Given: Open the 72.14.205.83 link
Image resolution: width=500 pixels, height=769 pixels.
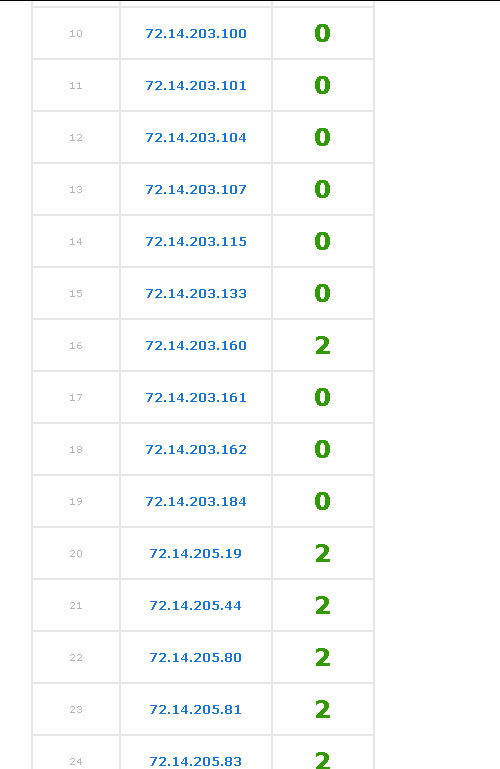Looking at the screenshot, I should [195, 761].
